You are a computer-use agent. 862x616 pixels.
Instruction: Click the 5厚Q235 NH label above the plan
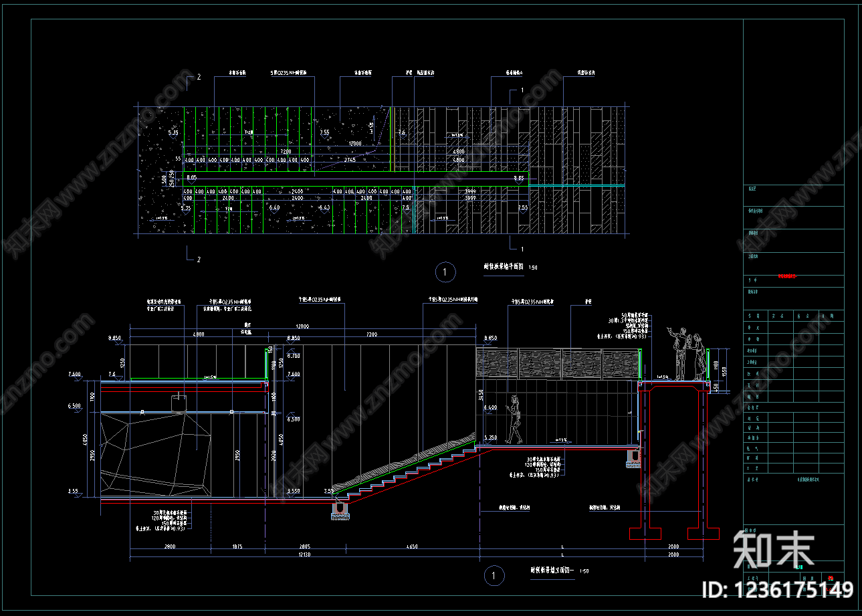click(x=288, y=73)
